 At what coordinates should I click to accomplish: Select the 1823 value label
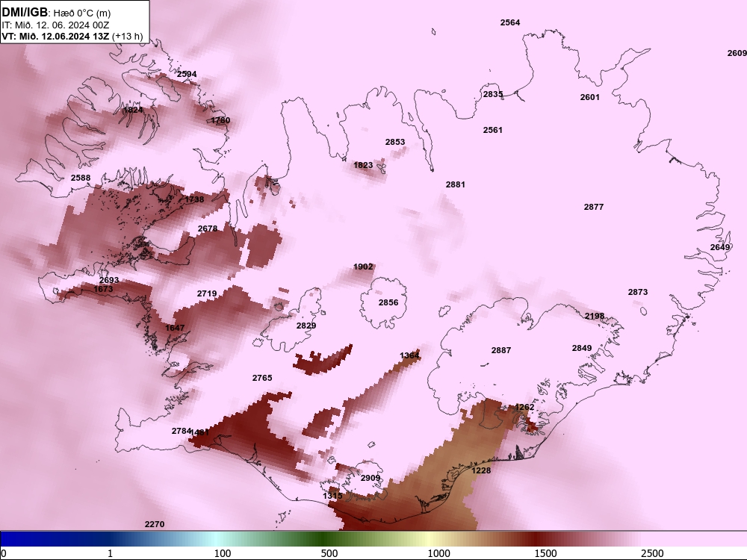[x=363, y=165]
